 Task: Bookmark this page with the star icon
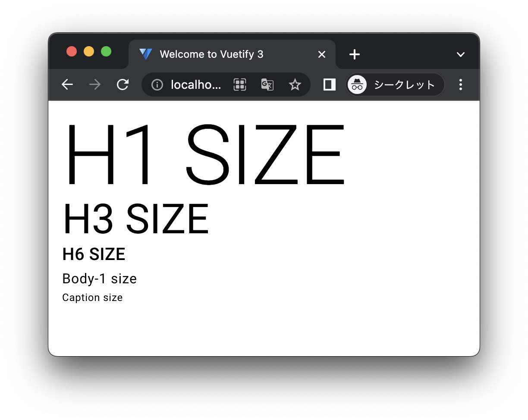295,85
